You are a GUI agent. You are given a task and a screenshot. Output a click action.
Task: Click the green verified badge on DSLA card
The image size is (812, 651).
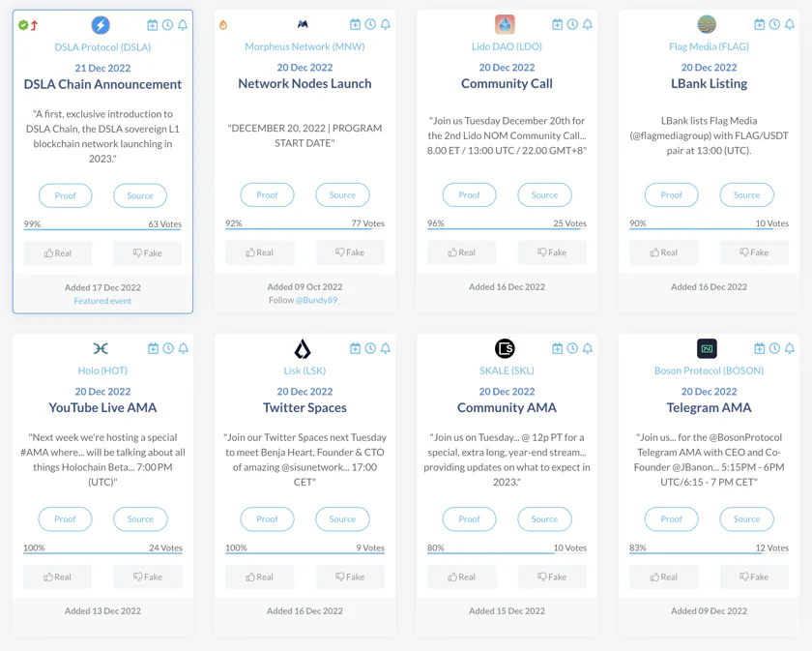coord(23,25)
